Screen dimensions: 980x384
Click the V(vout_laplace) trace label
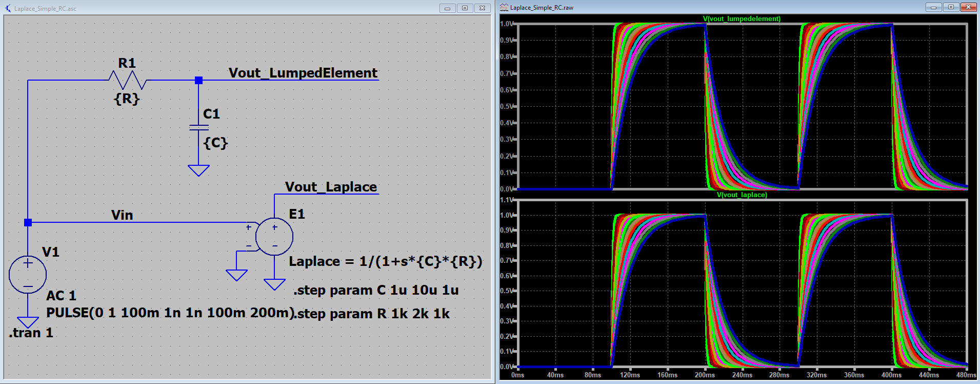(x=742, y=195)
